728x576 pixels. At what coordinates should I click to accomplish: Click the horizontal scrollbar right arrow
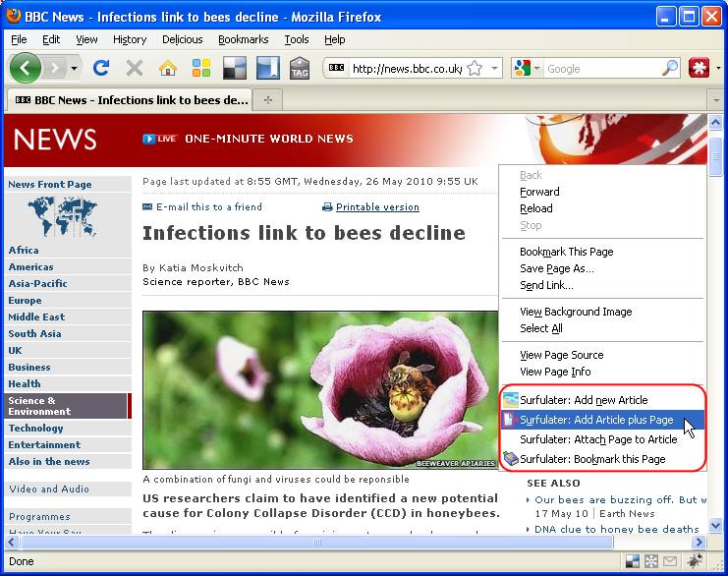pos(699,543)
